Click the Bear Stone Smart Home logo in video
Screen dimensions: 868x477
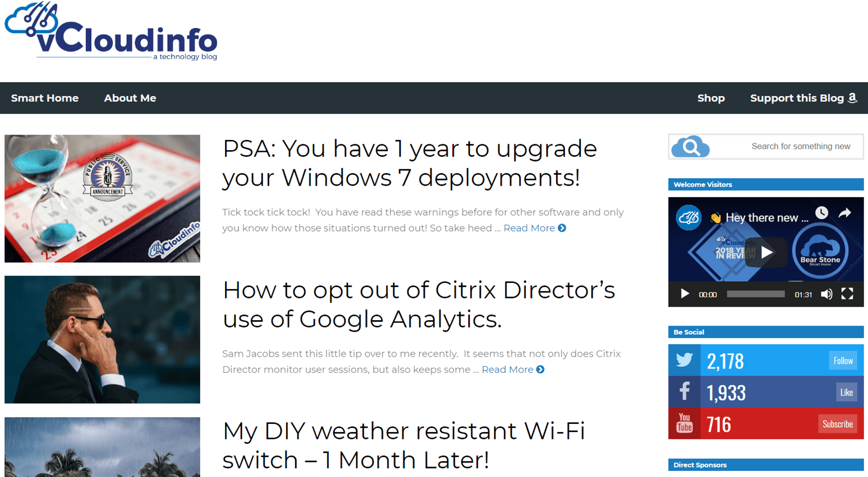coord(820,251)
